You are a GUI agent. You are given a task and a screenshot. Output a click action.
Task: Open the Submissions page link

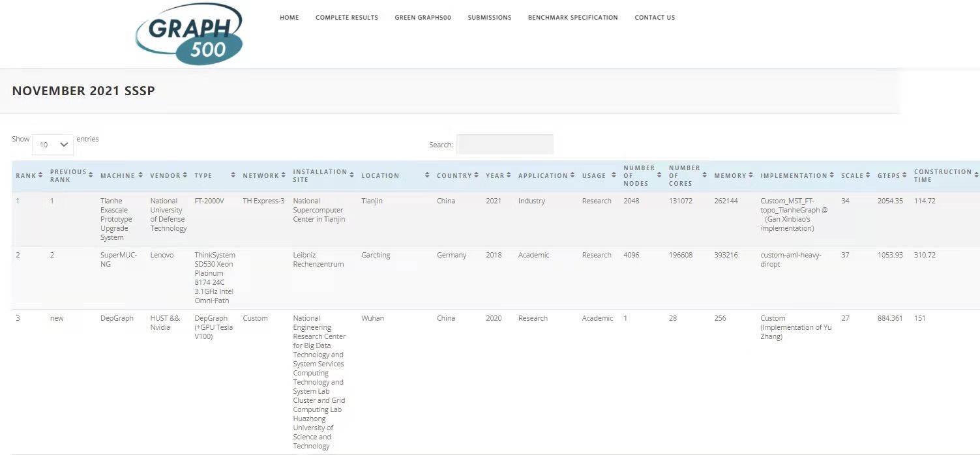coord(489,18)
